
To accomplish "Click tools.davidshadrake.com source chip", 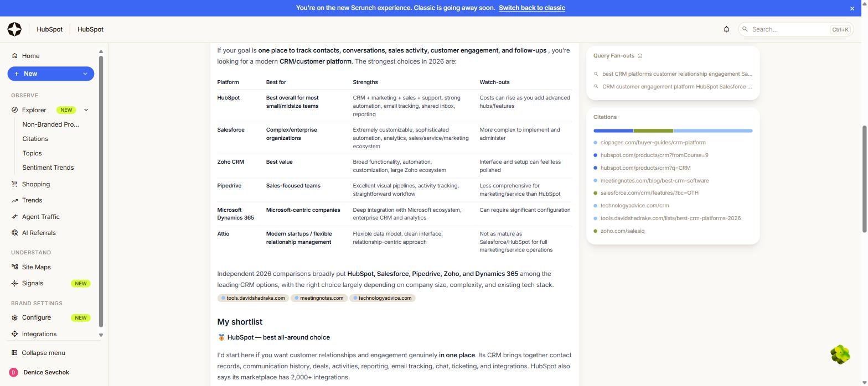I will [x=253, y=298].
